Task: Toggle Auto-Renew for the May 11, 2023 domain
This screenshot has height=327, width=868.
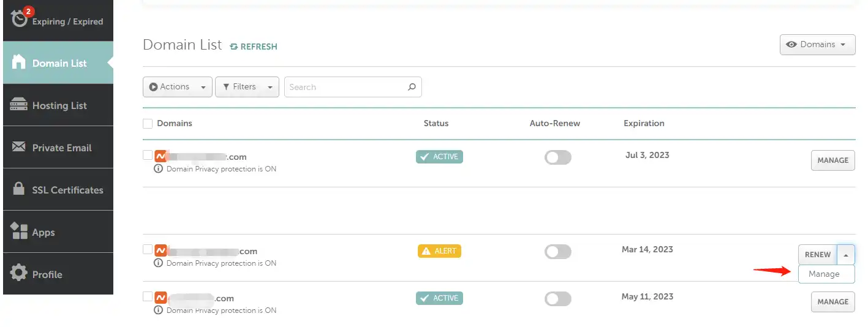Action: pyautogui.click(x=557, y=299)
